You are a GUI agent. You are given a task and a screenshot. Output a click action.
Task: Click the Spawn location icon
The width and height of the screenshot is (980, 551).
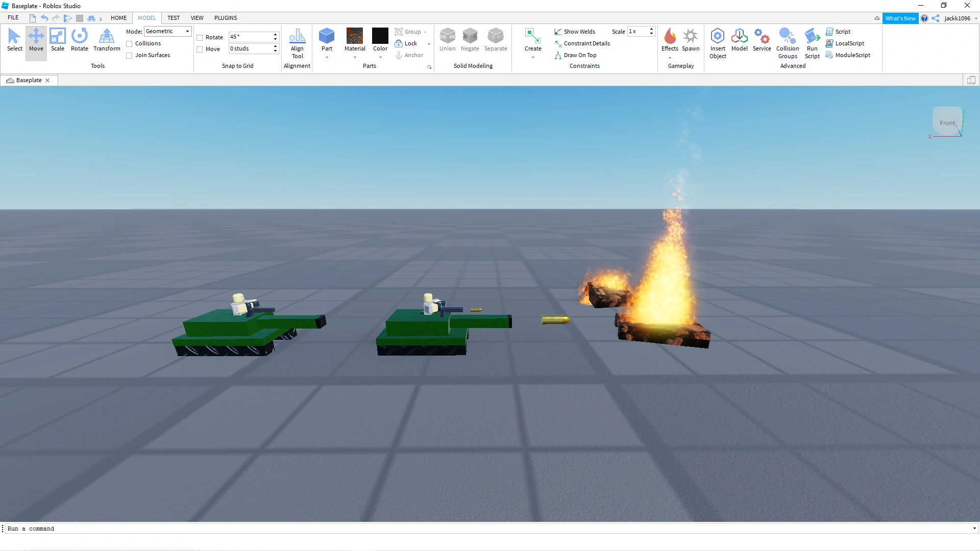click(x=691, y=37)
